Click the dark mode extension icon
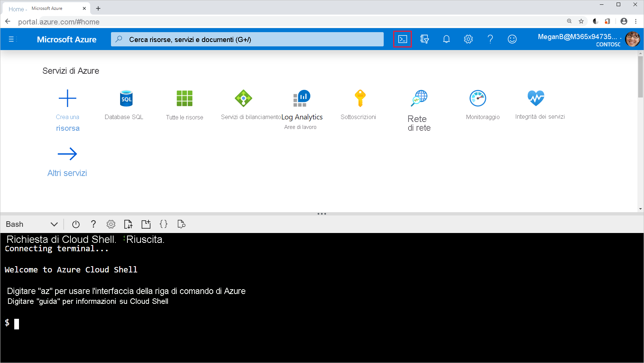Viewport: 644px width, 363px height. click(595, 21)
